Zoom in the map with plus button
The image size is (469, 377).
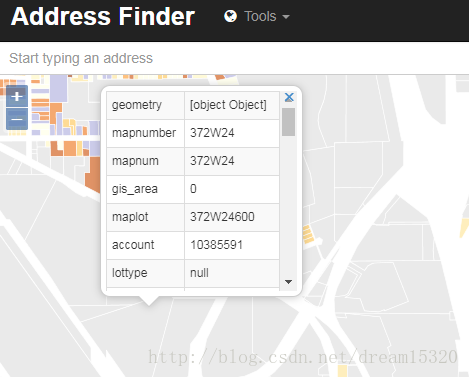(x=17, y=97)
